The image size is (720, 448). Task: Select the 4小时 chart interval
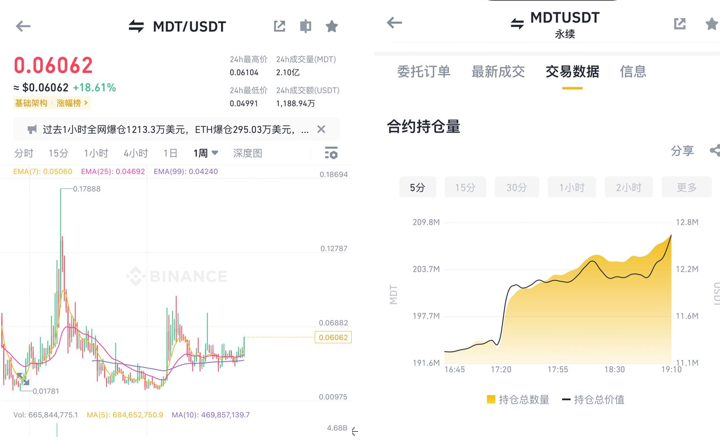coord(135,153)
